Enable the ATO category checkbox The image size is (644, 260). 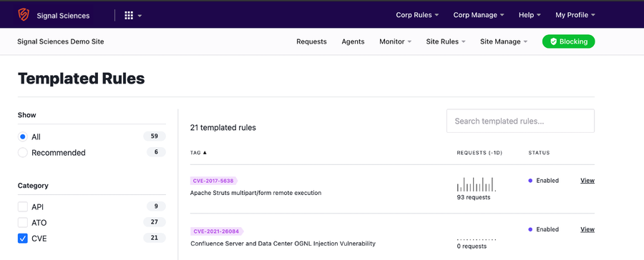tap(23, 223)
